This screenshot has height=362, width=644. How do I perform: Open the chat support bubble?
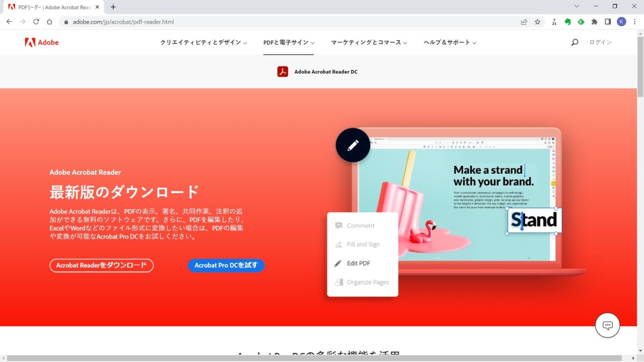pyautogui.click(x=608, y=325)
